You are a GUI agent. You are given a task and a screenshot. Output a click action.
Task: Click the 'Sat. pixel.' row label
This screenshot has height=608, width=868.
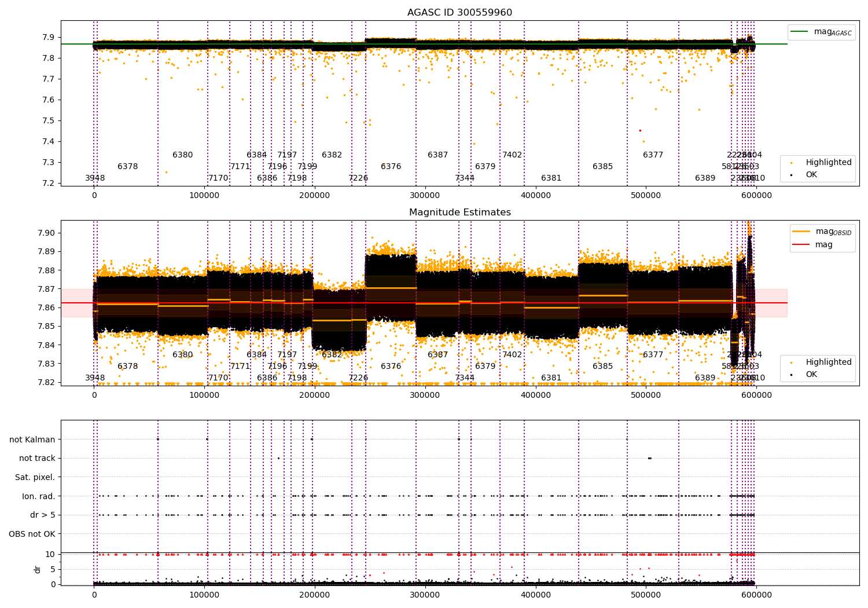pos(35,477)
